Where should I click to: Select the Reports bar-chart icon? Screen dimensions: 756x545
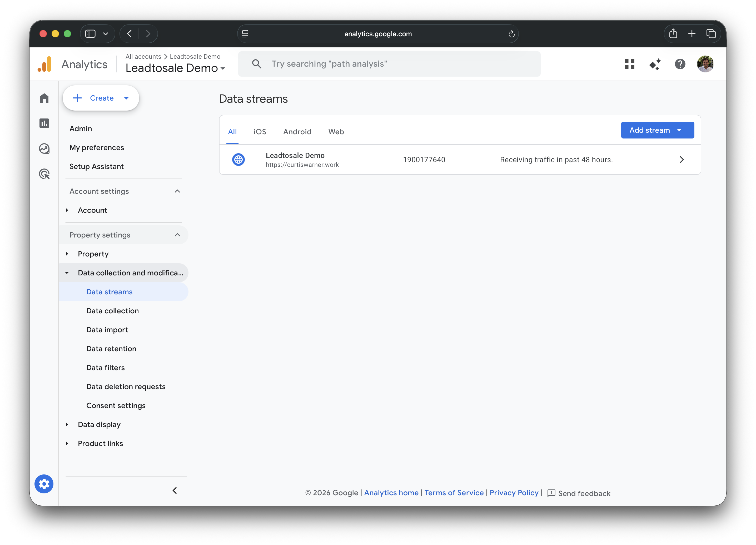(x=44, y=123)
